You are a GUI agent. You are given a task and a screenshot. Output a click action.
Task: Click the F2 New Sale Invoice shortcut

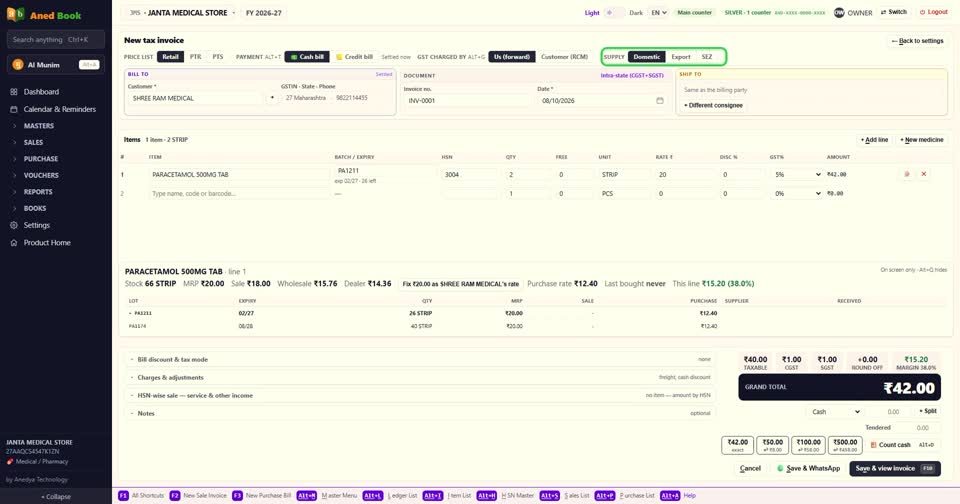click(198, 495)
